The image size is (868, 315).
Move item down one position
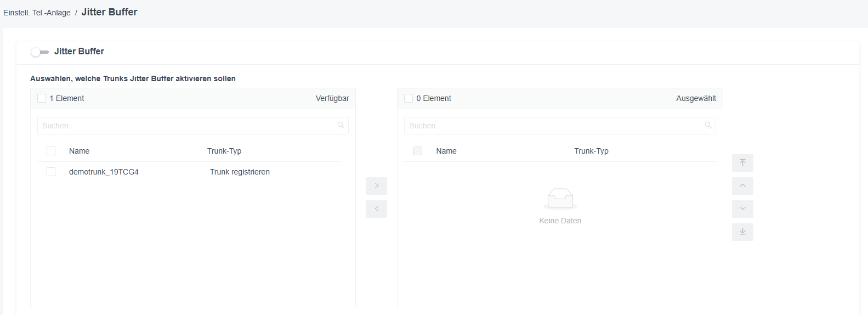point(742,209)
